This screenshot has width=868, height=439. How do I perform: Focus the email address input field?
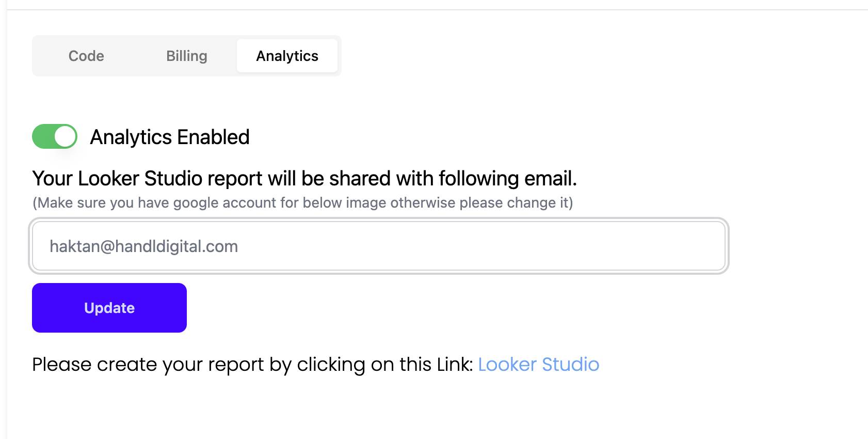tap(379, 246)
